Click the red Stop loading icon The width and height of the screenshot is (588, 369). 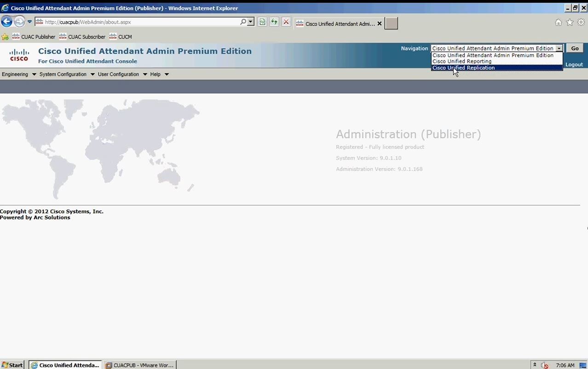[x=286, y=22]
